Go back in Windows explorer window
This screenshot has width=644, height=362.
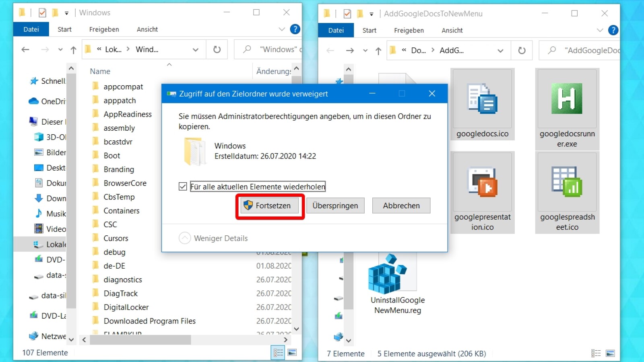(25, 49)
